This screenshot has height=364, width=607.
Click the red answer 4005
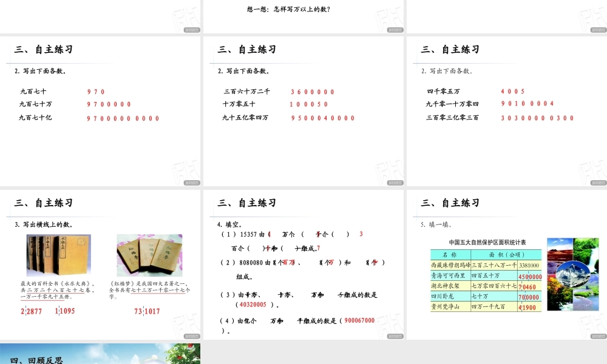tap(512, 91)
